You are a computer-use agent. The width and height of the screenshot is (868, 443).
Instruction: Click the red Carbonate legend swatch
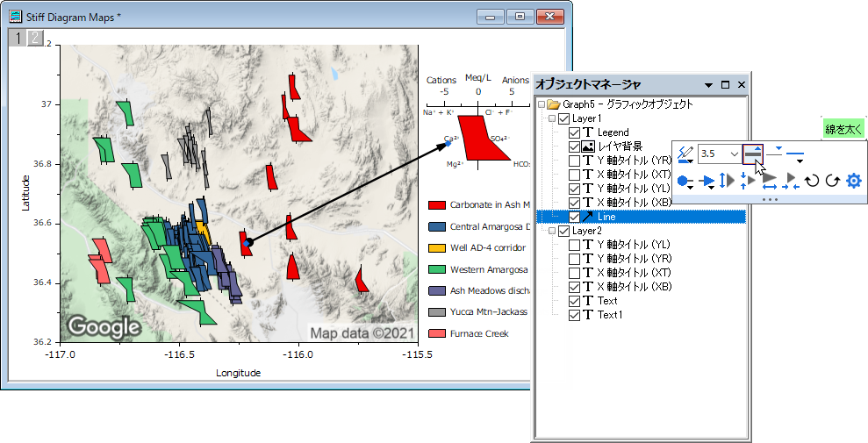pos(437,205)
